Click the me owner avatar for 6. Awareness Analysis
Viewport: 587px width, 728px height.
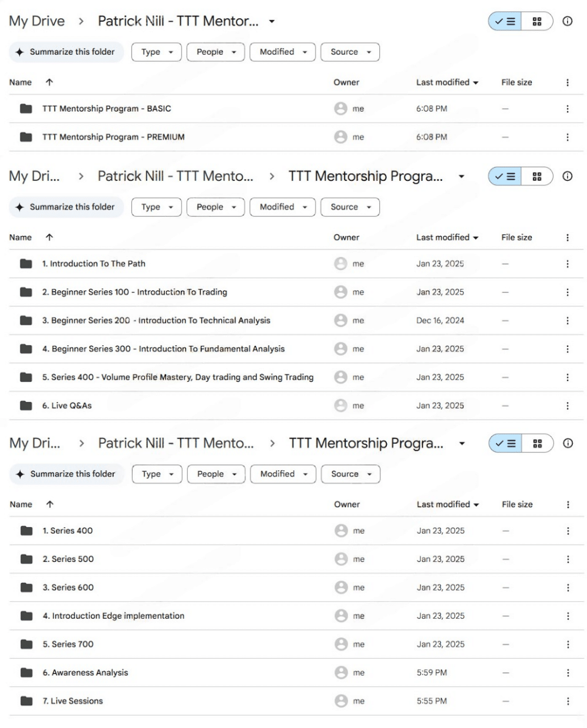(x=341, y=672)
